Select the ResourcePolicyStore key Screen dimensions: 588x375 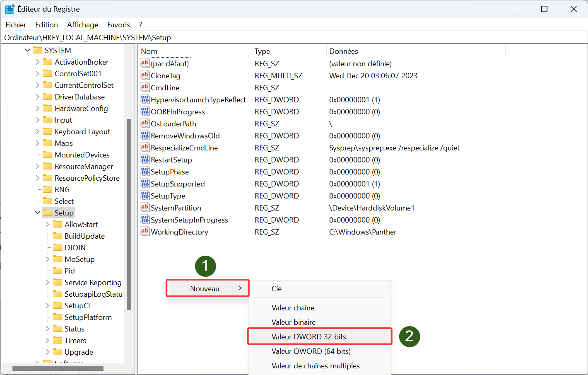coord(87,178)
